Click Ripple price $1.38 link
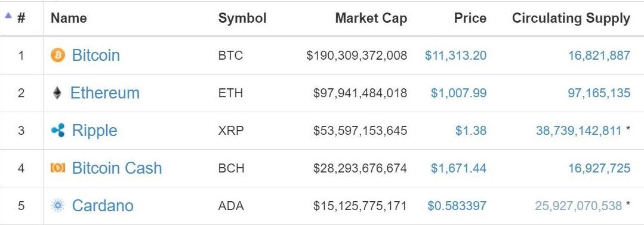This screenshot has height=225, width=644. pyautogui.click(x=471, y=131)
